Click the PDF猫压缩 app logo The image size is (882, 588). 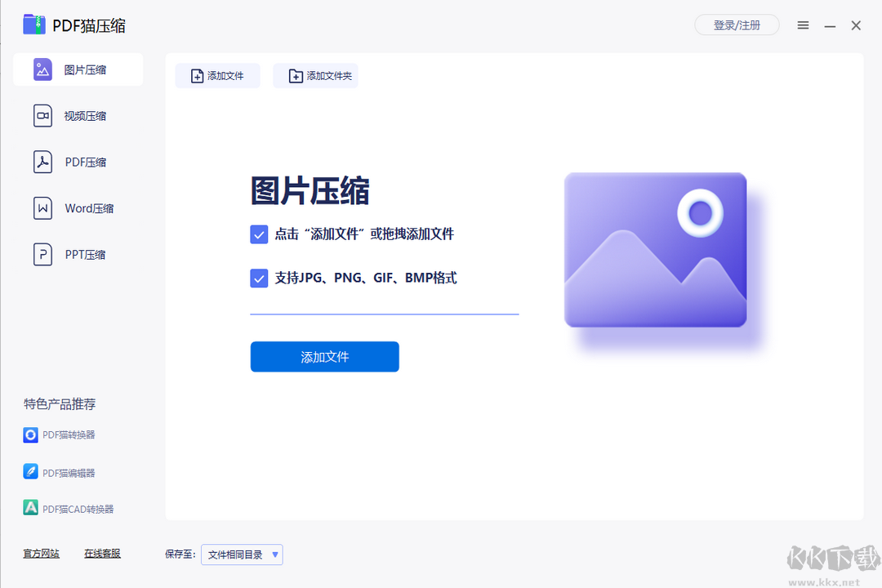tap(33, 24)
